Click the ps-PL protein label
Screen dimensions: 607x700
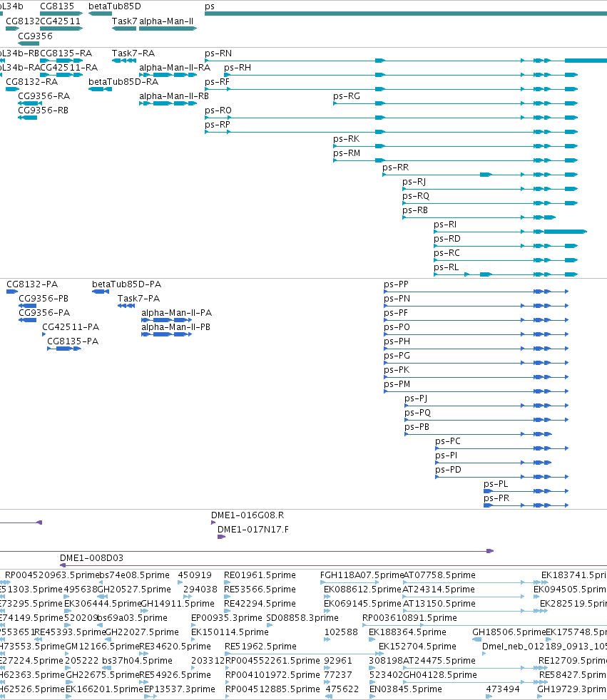(495, 484)
